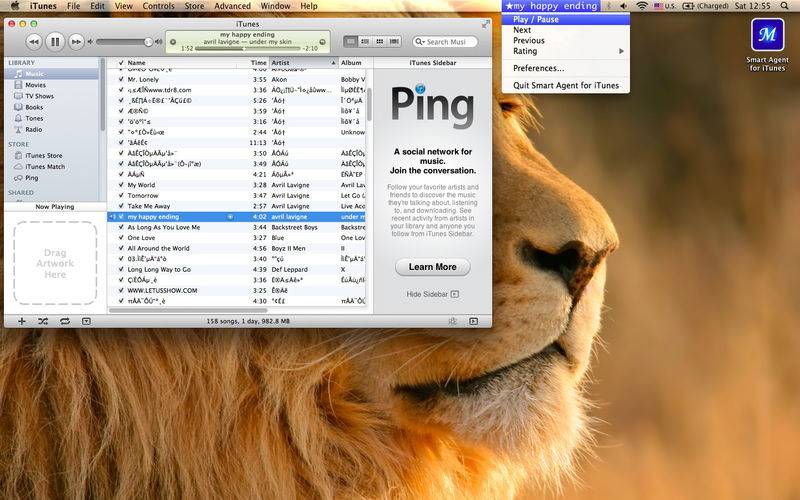Toggle the iTunes Sidebar with the bottom-right arrow button
Viewport: 800px width, 500px height.
[x=473, y=321]
